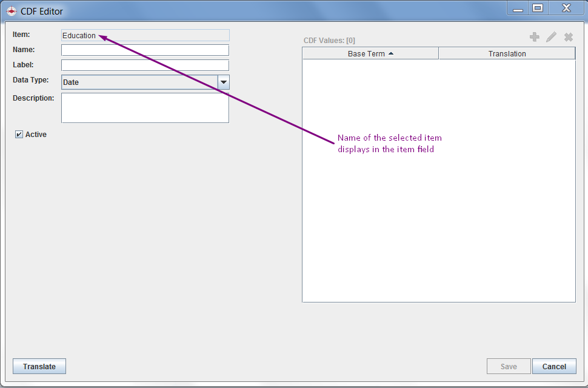
Task: Sort by the Base Term column header
Action: (x=366, y=54)
